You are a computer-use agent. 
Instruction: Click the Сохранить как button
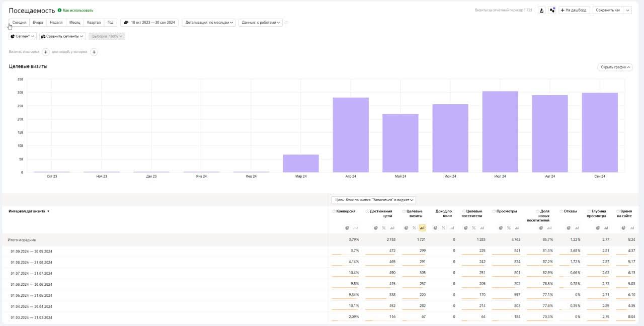tap(608, 10)
